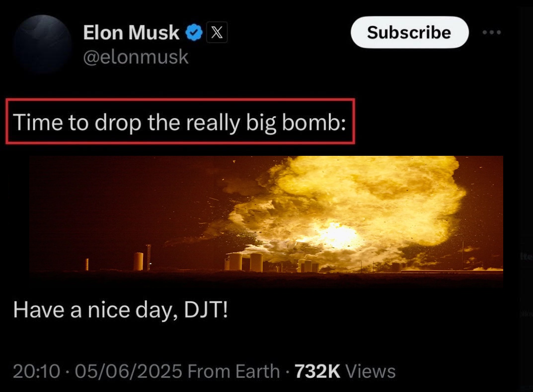The image size is (533, 392).
Task: Click the 20:10 timestamp
Action: (x=37, y=371)
